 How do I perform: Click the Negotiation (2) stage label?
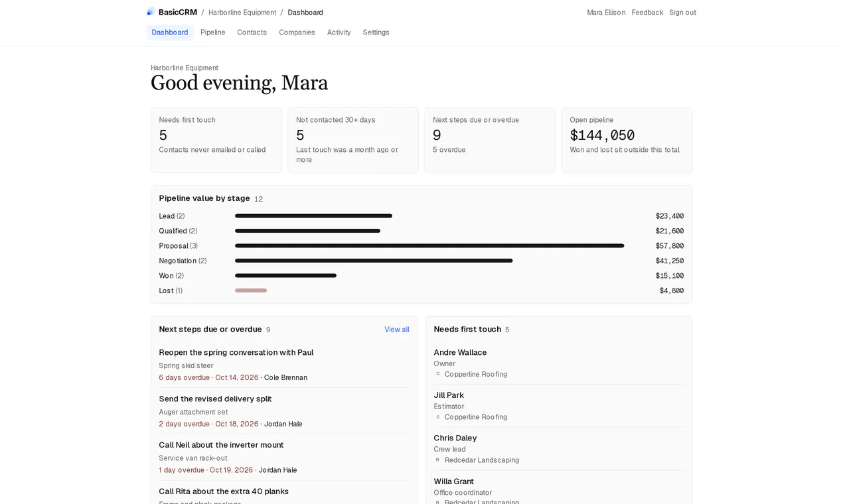(183, 261)
